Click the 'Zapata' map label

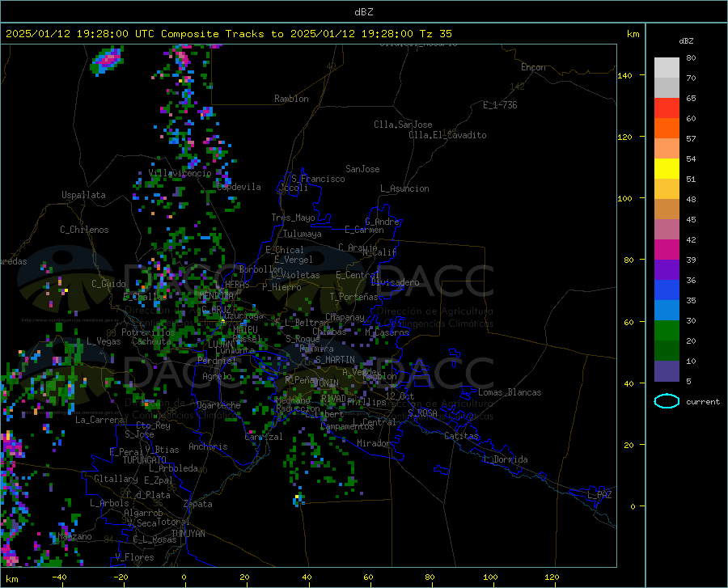click(198, 504)
